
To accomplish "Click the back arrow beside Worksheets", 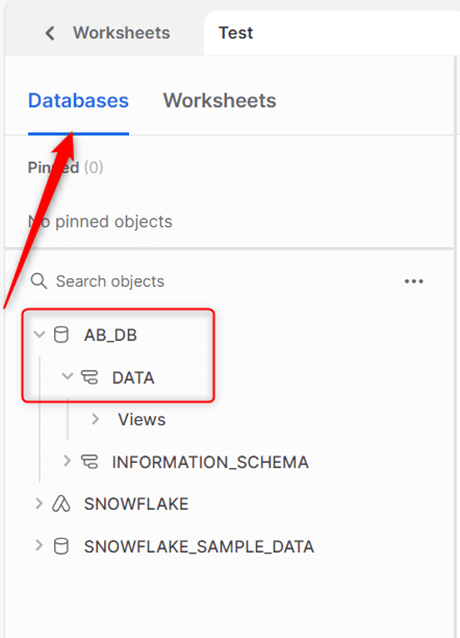I will click(x=50, y=33).
